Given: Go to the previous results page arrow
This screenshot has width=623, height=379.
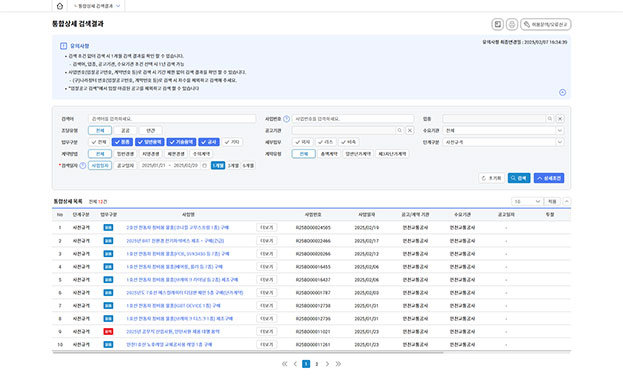Looking at the screenshot, I should click(295, 364).
